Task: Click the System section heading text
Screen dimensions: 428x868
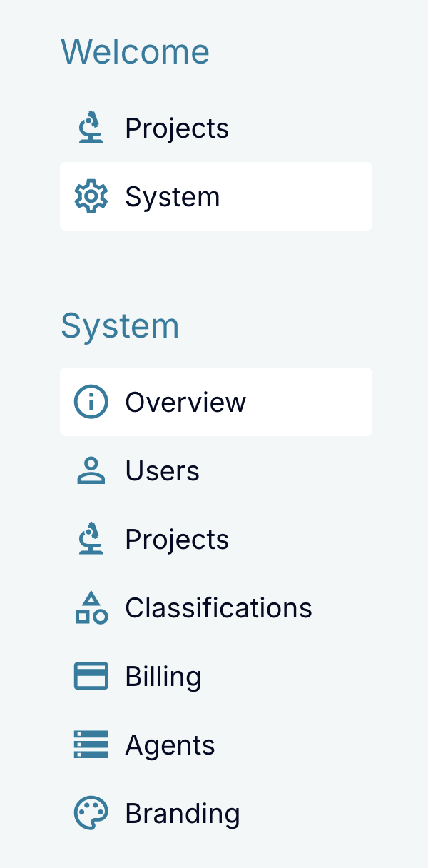Action: pyautogui.click(x=120, y=326)
